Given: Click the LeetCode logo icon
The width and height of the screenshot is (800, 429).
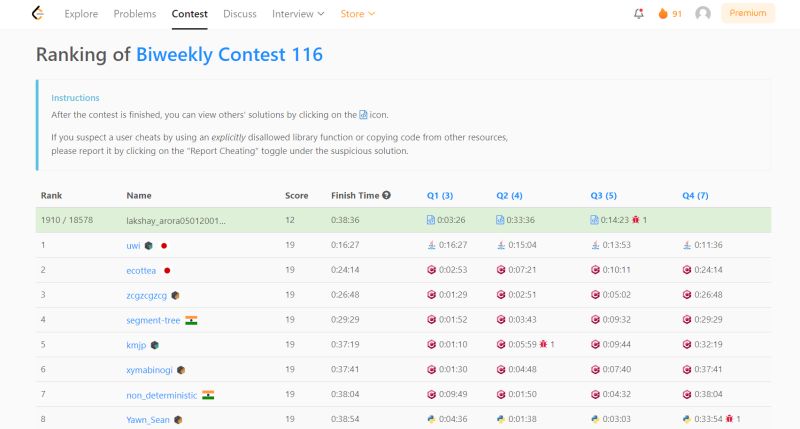Looking at the screenshot, I should click(x=38, y=13).
